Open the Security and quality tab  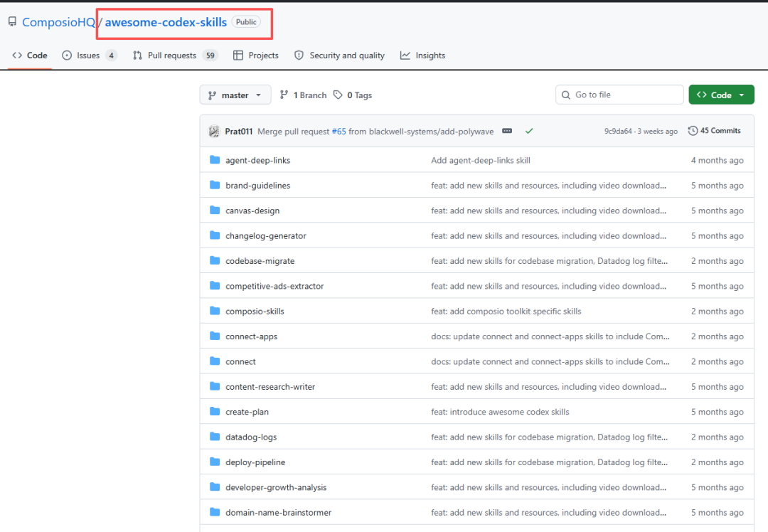339,55
